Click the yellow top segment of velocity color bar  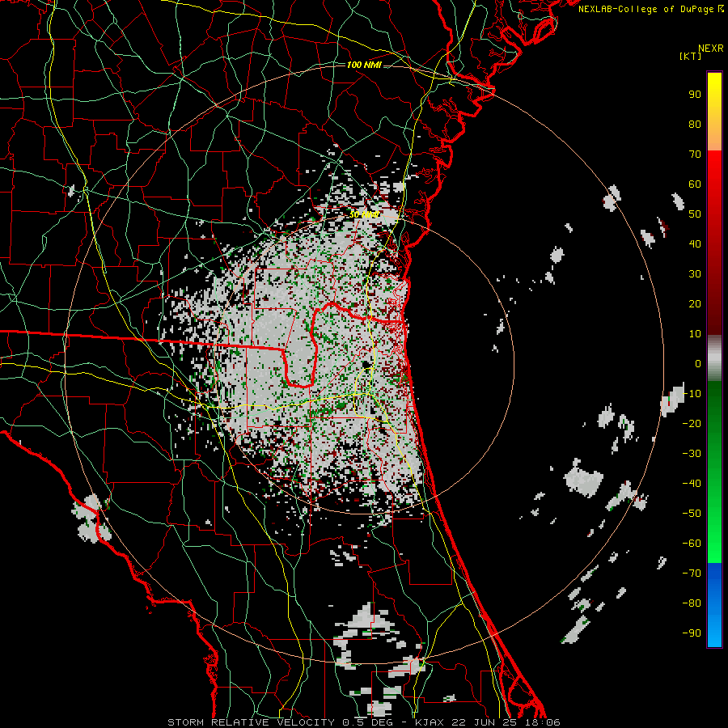(x=714, y=112)
